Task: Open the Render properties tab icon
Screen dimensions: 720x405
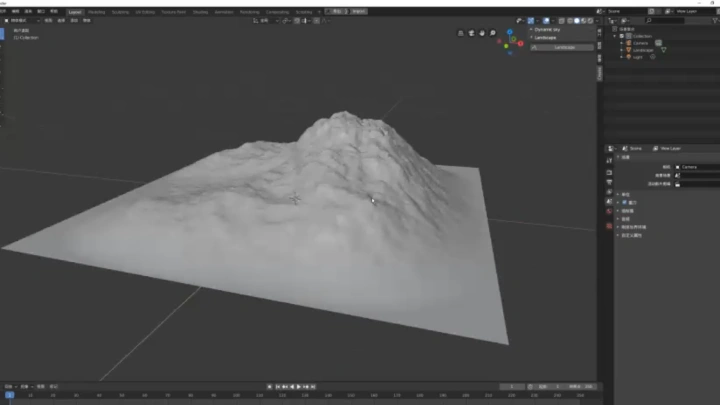Action: [609, 173]
